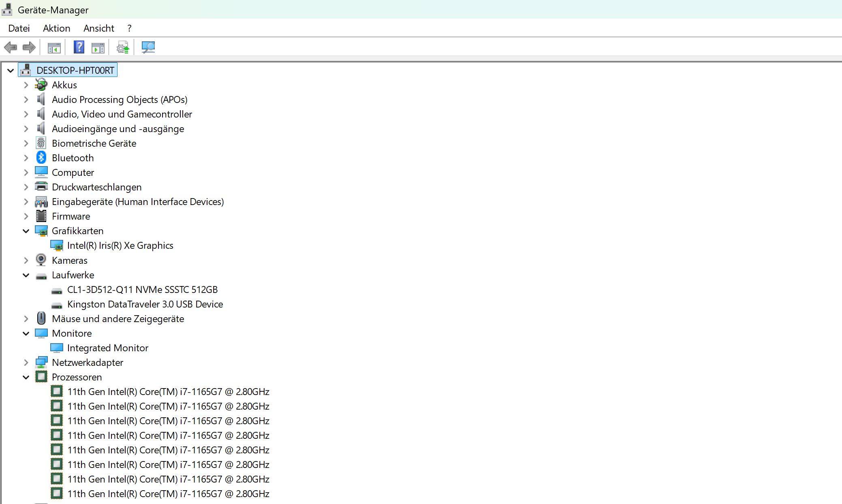Expand the Firmware category

coord(26,216)
